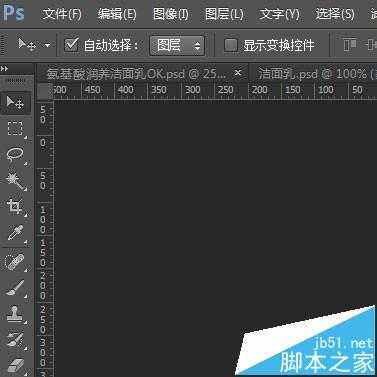This screenshot has height=377, width=377.
Task: Select the Magic Wand tool
Action: point(15,181)
